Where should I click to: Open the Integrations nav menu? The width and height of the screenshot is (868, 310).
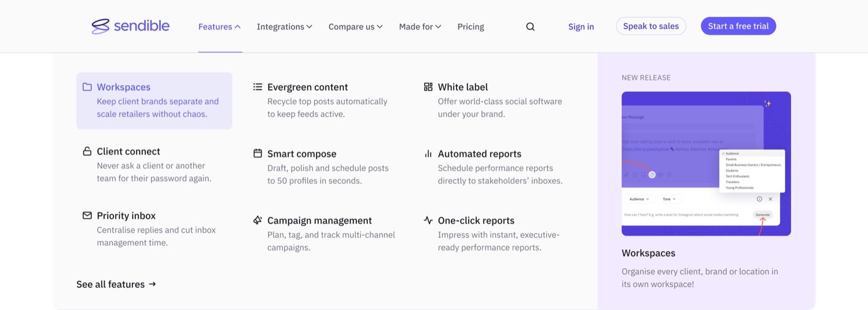click(284, 27)
